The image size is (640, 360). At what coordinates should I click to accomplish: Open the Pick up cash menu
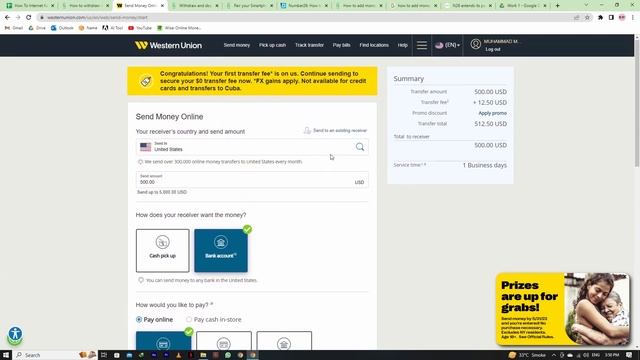click(272, 45)
